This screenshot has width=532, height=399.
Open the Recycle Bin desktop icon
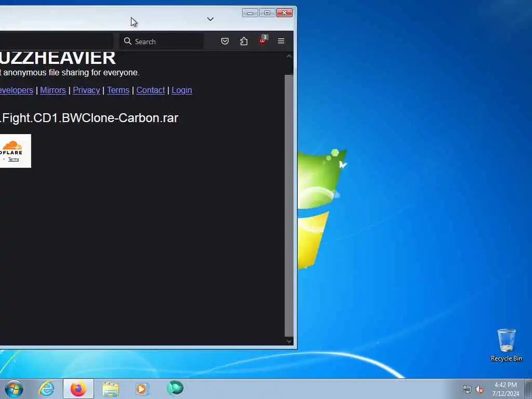point(506,345)
